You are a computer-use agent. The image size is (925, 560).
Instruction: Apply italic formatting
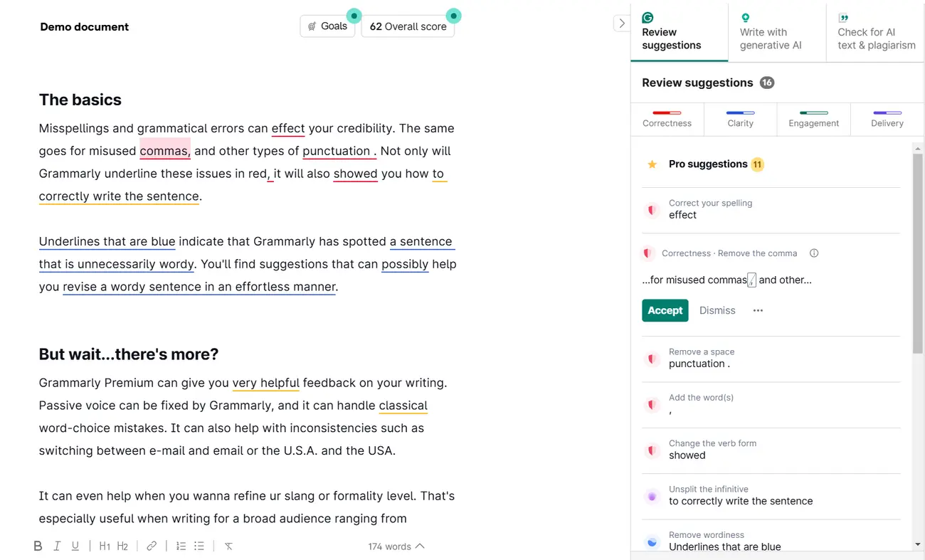coord(57,545)
